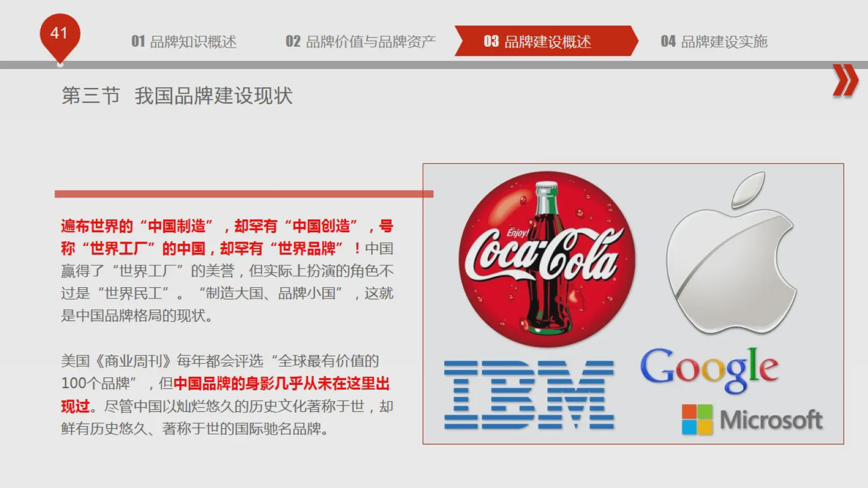Select the red horizontal bar above the paragraph
This screenshot has height=488, width=868.
point(244,194)
